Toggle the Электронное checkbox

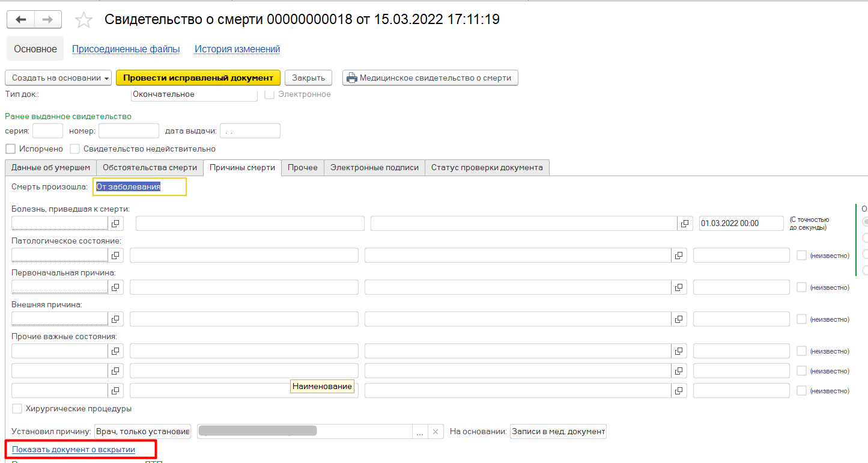click(x=270, y=94)
